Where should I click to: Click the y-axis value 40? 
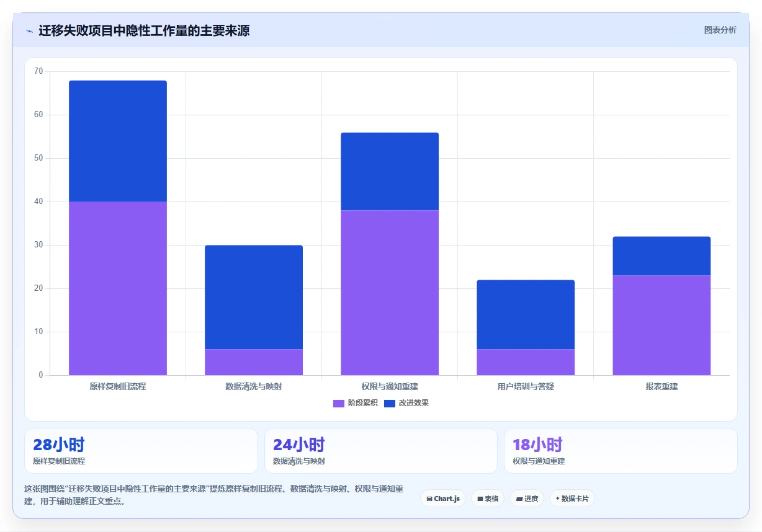38,202
